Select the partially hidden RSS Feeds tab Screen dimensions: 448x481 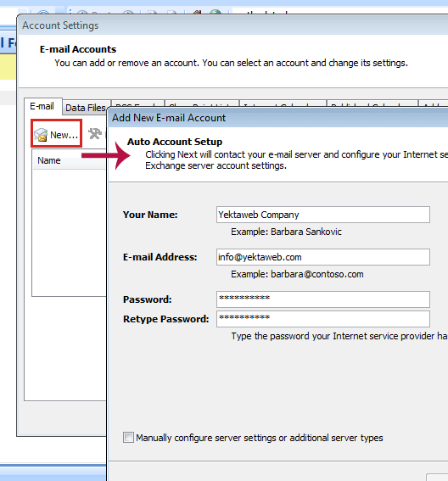click(x=137, y=103)
